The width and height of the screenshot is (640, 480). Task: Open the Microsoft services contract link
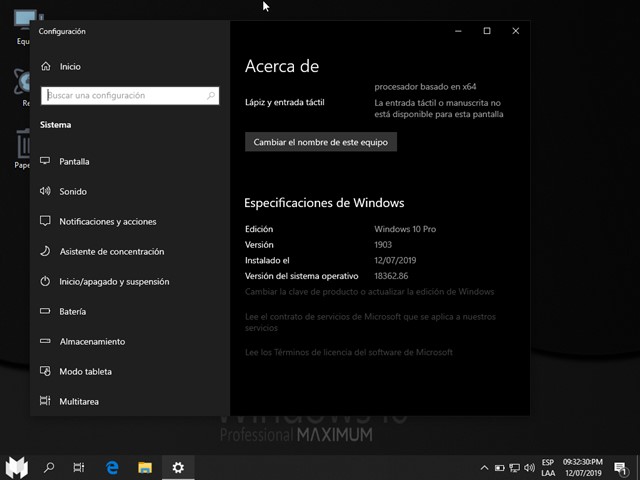pyautogui.click(x=370, y=322)
